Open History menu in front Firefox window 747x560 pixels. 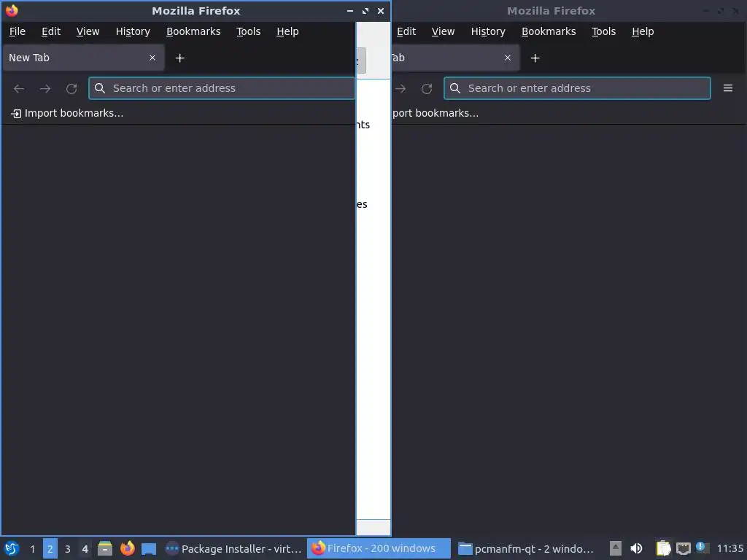133,31
